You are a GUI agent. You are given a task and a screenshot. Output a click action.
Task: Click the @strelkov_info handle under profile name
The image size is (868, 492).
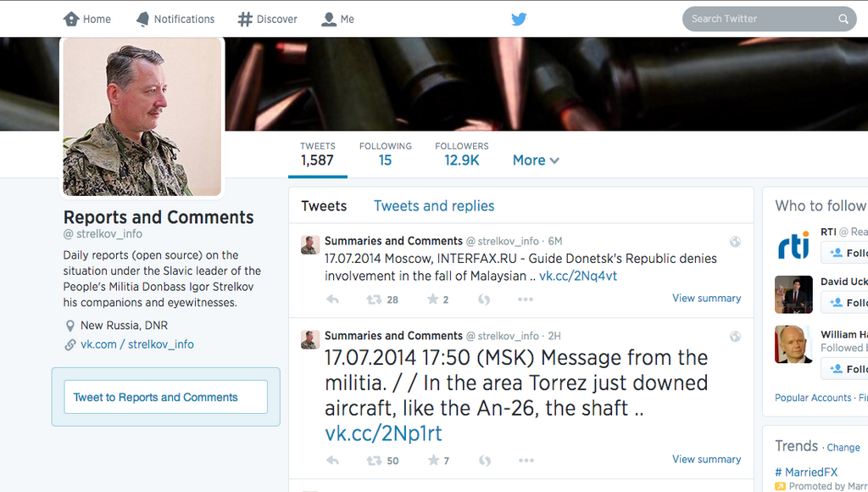click(x=103, y=234)
